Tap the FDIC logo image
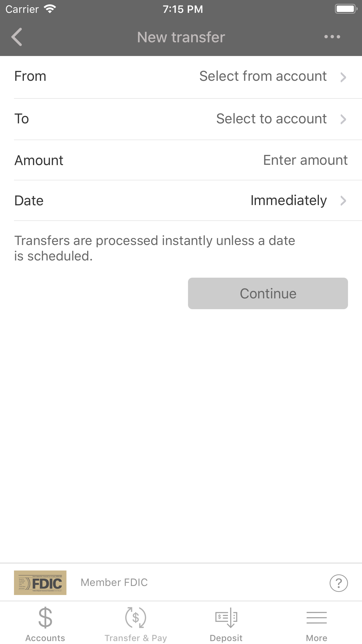 pyautogui.click(x=40, y=583)
